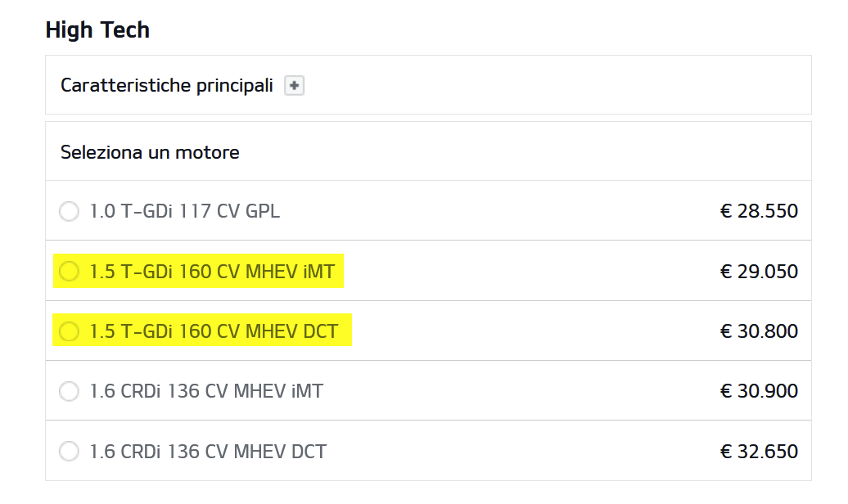Screen dimensions: 848x504
Task: Choose the 1.6 CRDi 136 CV MHEV DCT radio button
Action: pyautogui.click(x=70, y=451)
